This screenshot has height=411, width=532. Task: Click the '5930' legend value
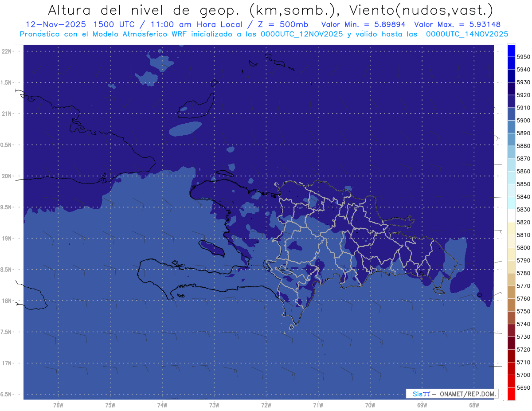point(524,82)
